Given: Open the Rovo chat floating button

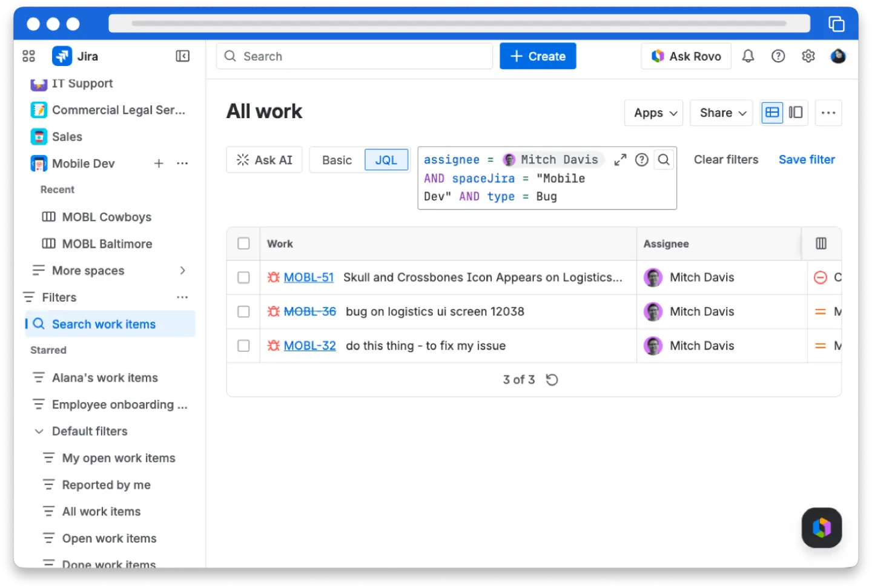Looking at the screenshot, I should 822,527.
